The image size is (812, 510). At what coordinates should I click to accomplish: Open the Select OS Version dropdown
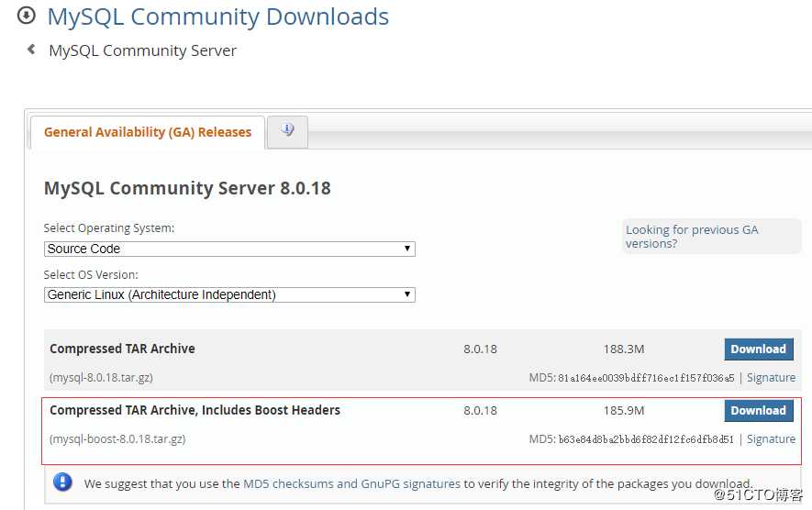click(x=229, y=295)
